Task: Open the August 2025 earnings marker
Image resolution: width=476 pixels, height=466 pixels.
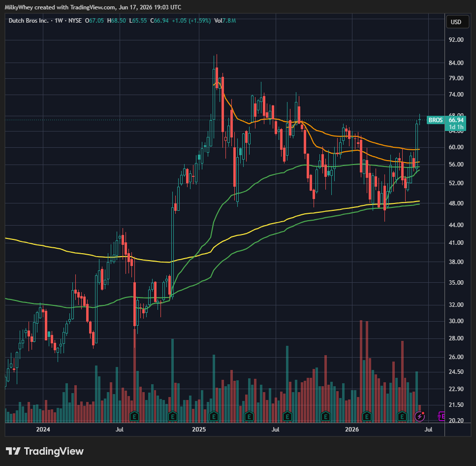Action: pyautogui.click(x=287, y=416)
